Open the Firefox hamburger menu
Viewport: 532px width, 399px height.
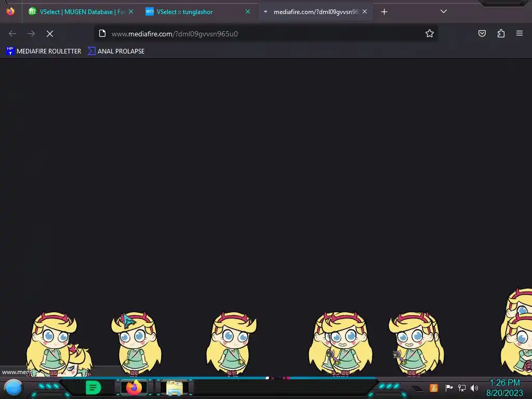coord(520,33)
